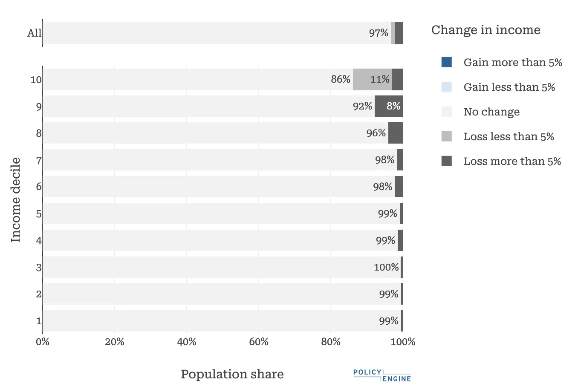
Task: Toggle the 'Gain more than 5%' legend swatch
Action: pyautogui.click(x=446, y=62)
